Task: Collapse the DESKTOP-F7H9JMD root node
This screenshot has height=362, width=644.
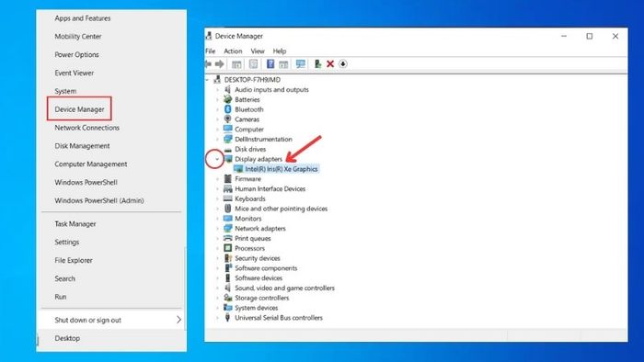Action: [x=207, y=80]
